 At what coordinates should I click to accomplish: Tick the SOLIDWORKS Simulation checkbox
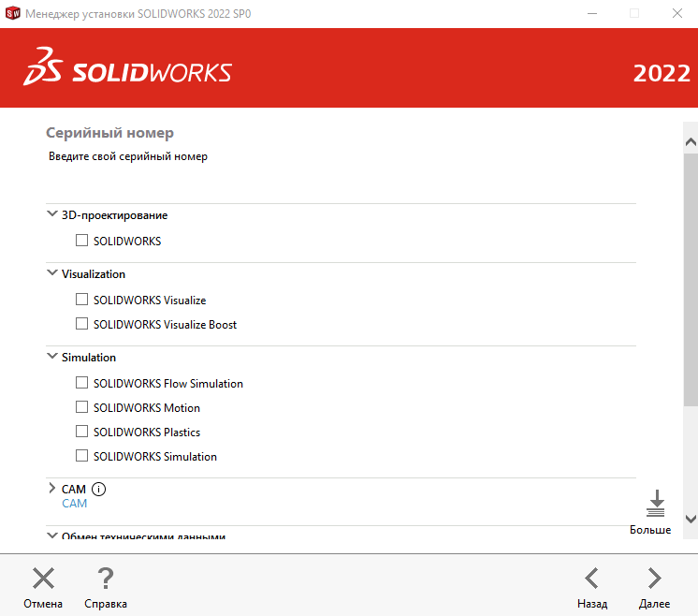point(82,456)
